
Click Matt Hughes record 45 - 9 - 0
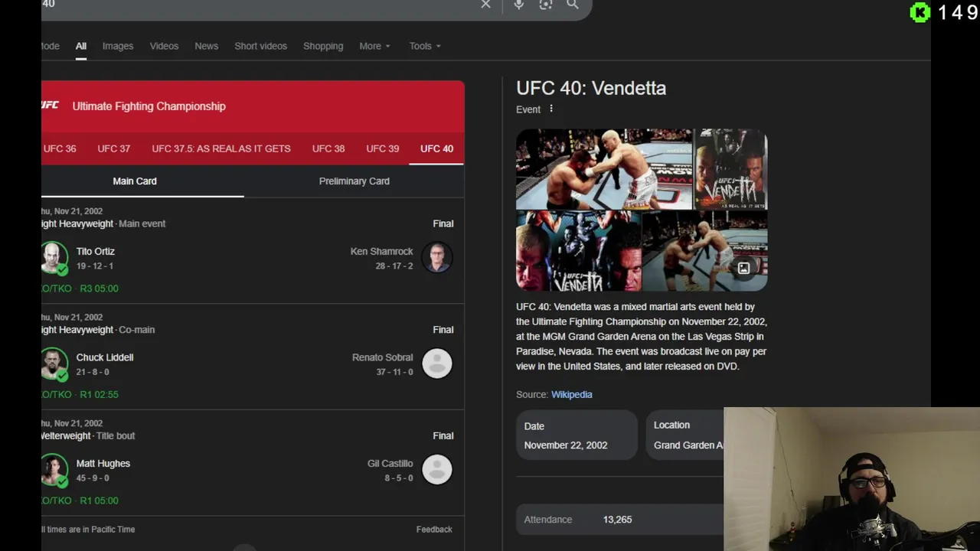[93, 478]
